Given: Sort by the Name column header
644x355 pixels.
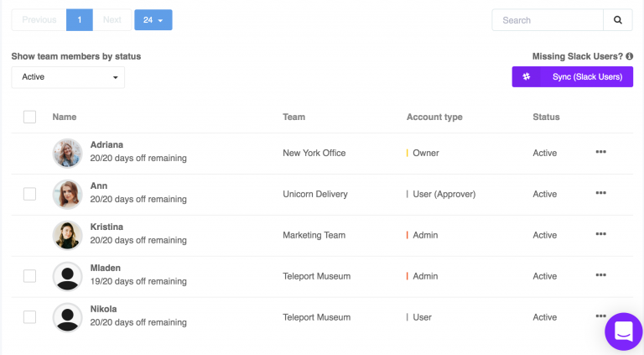Looking at the screenshot, I should (x=65, y=117).
